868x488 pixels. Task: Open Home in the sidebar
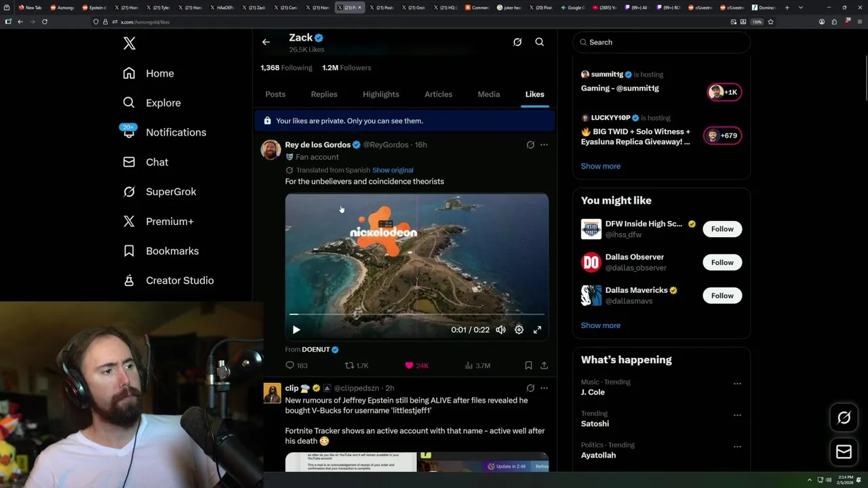tap(149, 73)
